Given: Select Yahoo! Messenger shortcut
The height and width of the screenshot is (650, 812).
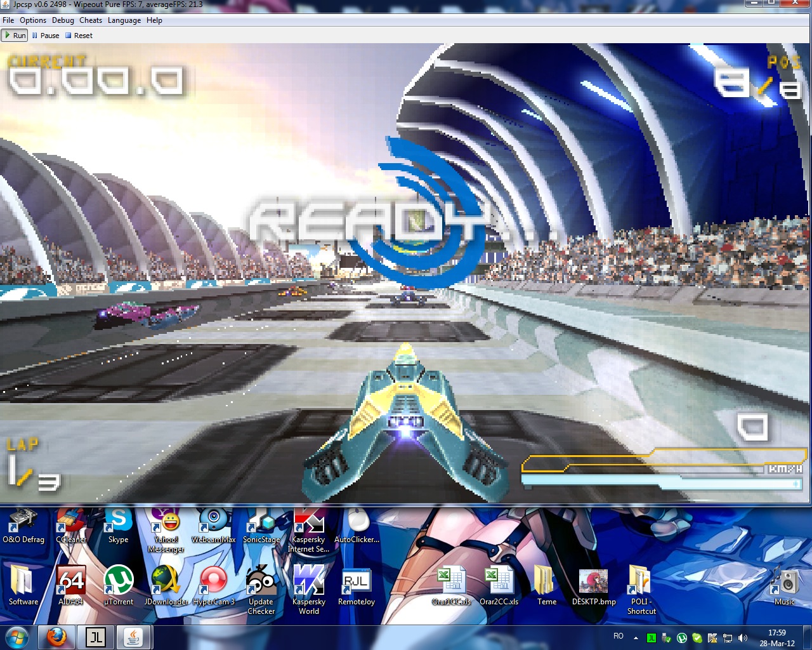Looking at the screenshot, I should tap(166, 530).
